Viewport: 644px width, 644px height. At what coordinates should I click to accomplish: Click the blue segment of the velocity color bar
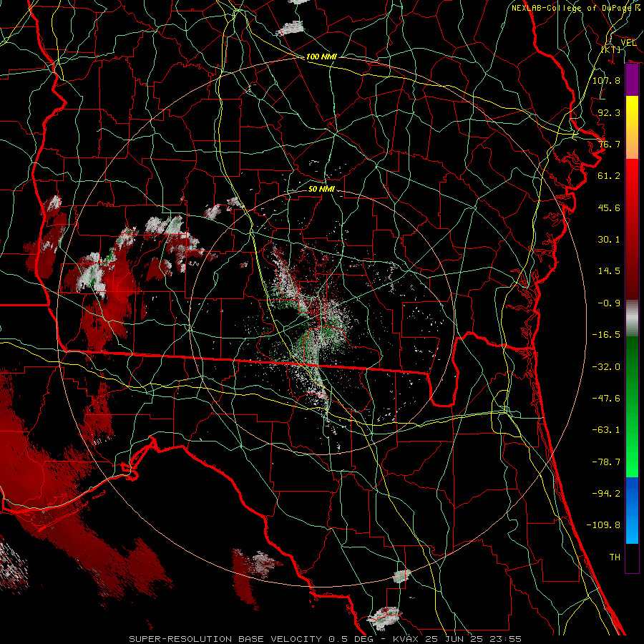[632, 510]
